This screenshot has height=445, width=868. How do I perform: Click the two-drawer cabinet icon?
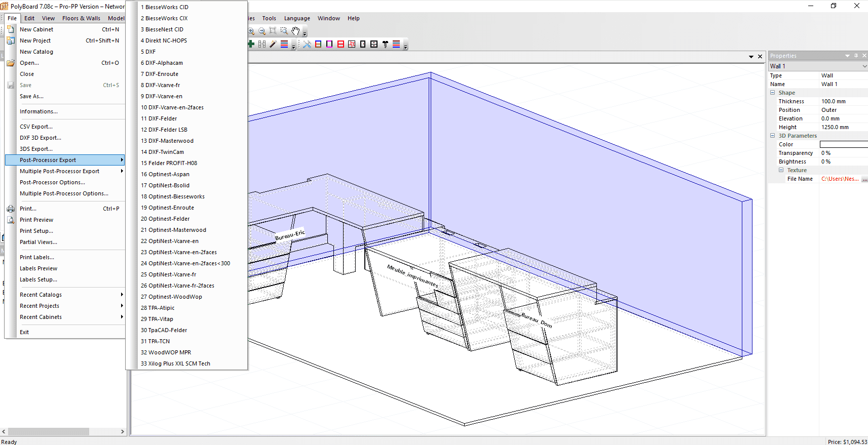tap(374, 44)
